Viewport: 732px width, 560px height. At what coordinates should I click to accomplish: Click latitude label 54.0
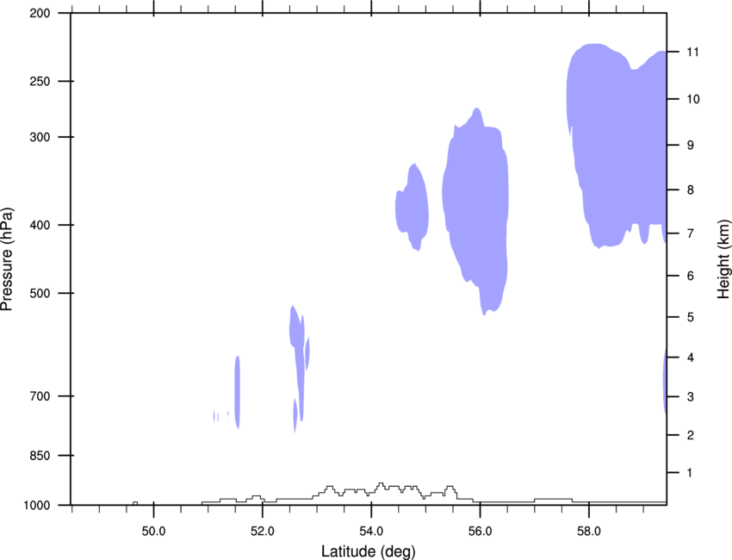371,532
